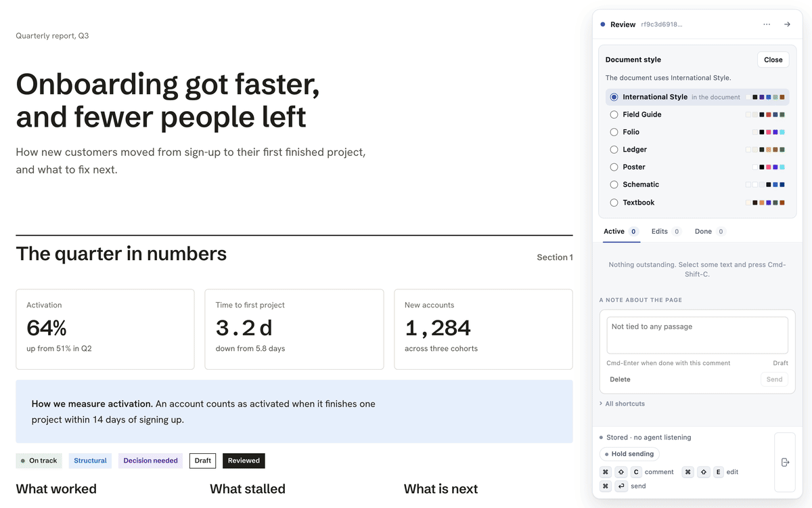
Task: Focus the 'Not tied to any passage' note field
Action: [x=697, y=335]
